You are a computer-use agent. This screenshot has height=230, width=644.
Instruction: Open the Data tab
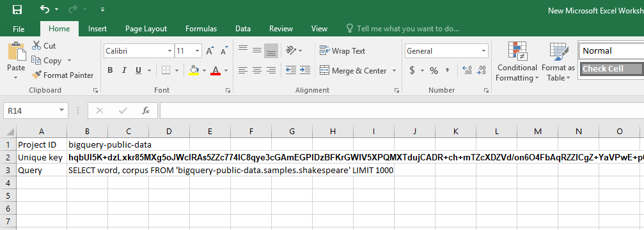[x=243, y=29]
